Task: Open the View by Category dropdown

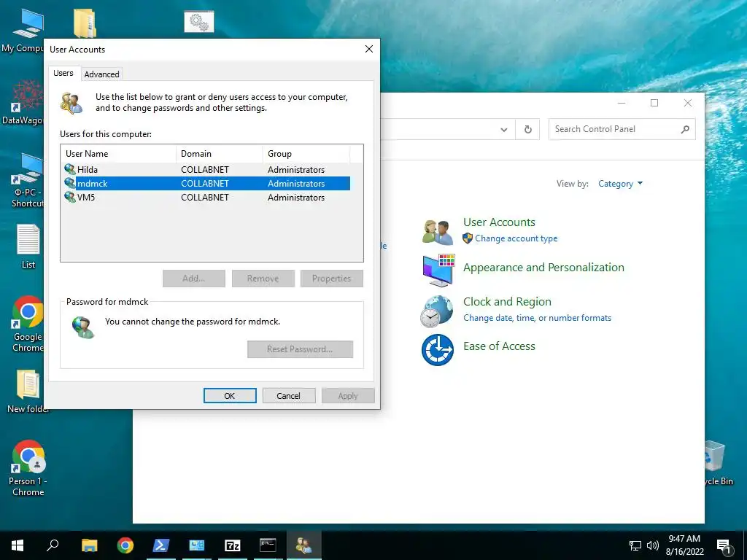Action: (620, 184)
